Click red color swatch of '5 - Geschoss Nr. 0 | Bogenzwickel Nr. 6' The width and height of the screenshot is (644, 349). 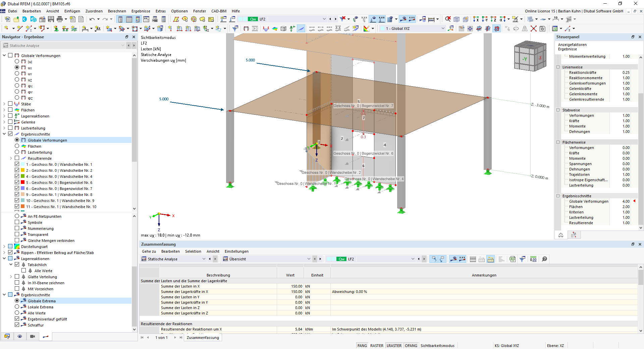23,182
